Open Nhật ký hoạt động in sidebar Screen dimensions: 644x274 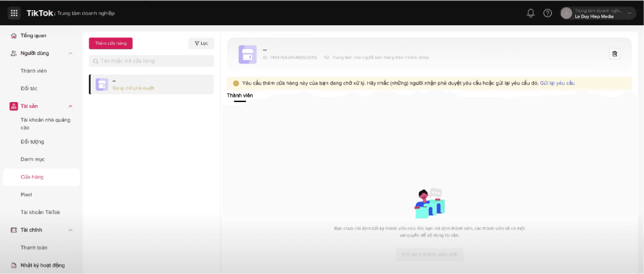(42, 265)
